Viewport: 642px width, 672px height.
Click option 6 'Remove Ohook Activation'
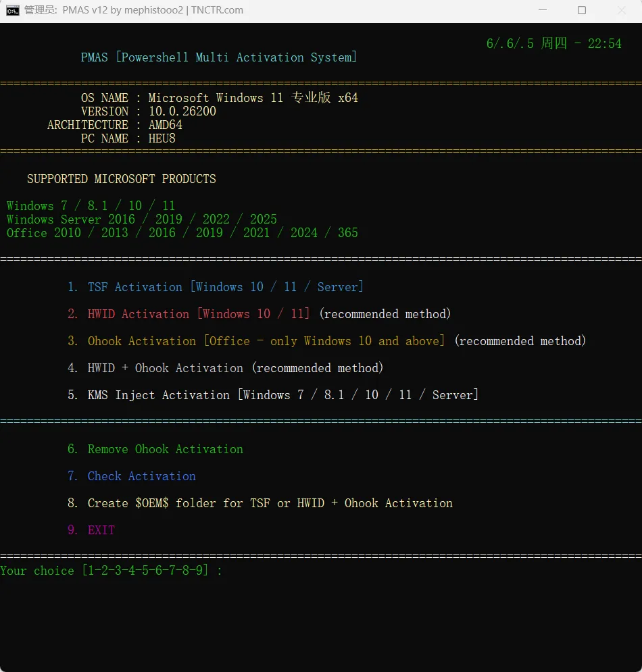tap(155, 448)
